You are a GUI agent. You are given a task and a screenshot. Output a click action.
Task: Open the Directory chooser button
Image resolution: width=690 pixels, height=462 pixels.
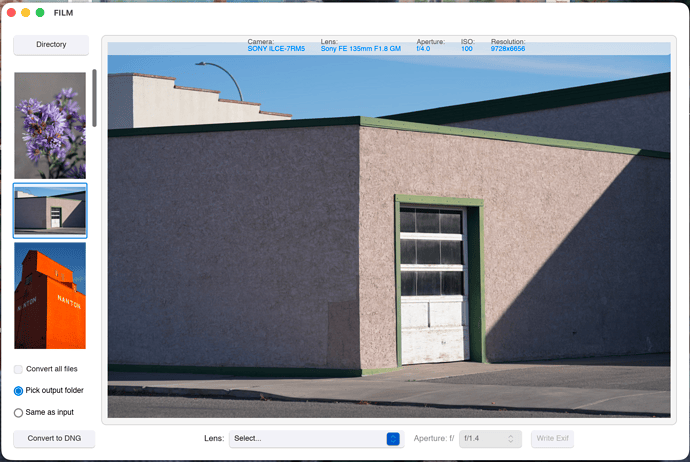tap(51, 45)
